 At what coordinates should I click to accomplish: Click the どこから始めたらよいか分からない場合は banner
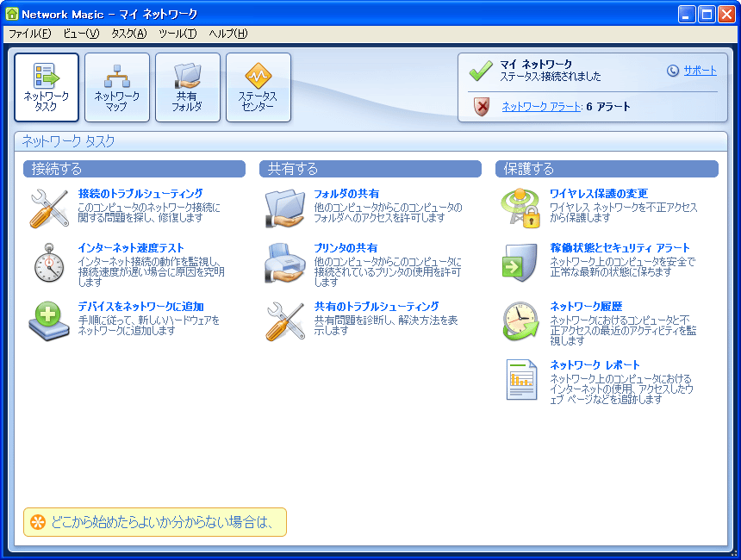click(x=155, y=522)
